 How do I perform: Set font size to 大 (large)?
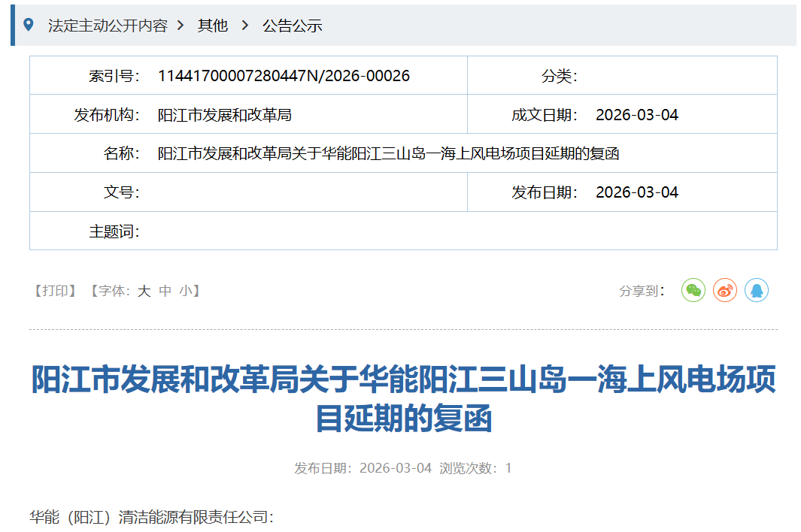(144, 291)
